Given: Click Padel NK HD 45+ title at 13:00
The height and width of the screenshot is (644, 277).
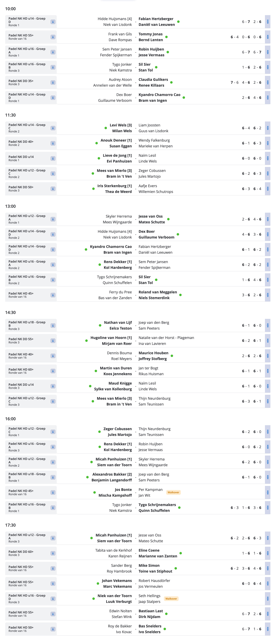Looking at the screenshot, I should pos(21,293).
